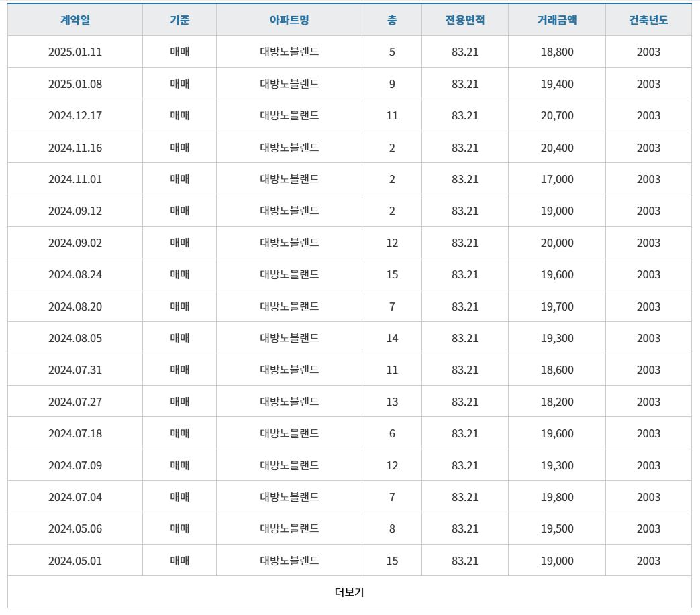Select the contract date 2024.11.16
This screenshot has width=700, height=615.
(75, 148)
